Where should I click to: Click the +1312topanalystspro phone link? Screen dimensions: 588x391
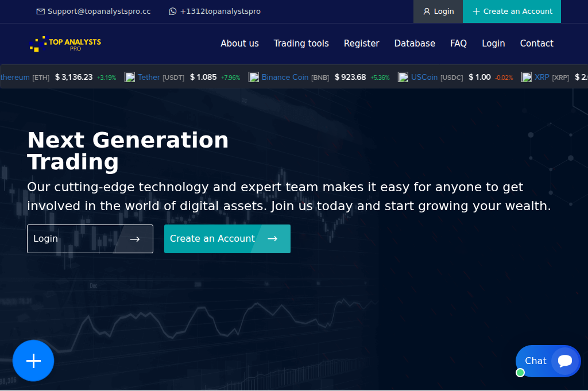(220, 11)
